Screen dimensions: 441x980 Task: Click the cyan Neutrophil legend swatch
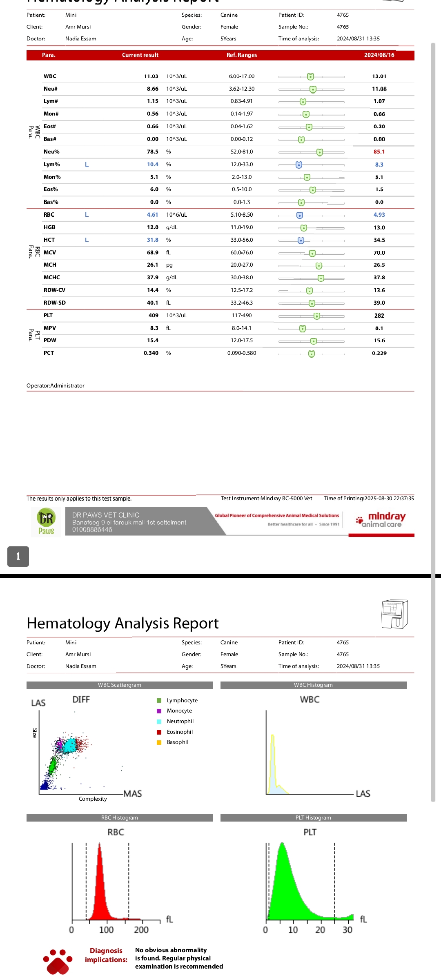[x=159, y=722]
